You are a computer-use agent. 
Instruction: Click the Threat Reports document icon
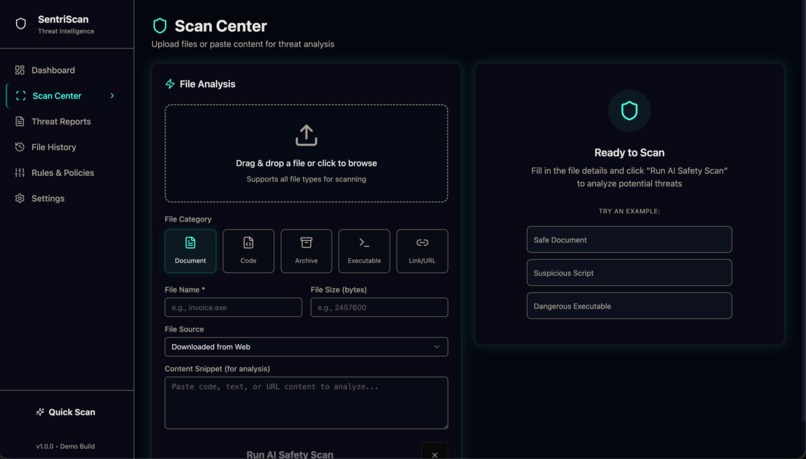(20, 121)
